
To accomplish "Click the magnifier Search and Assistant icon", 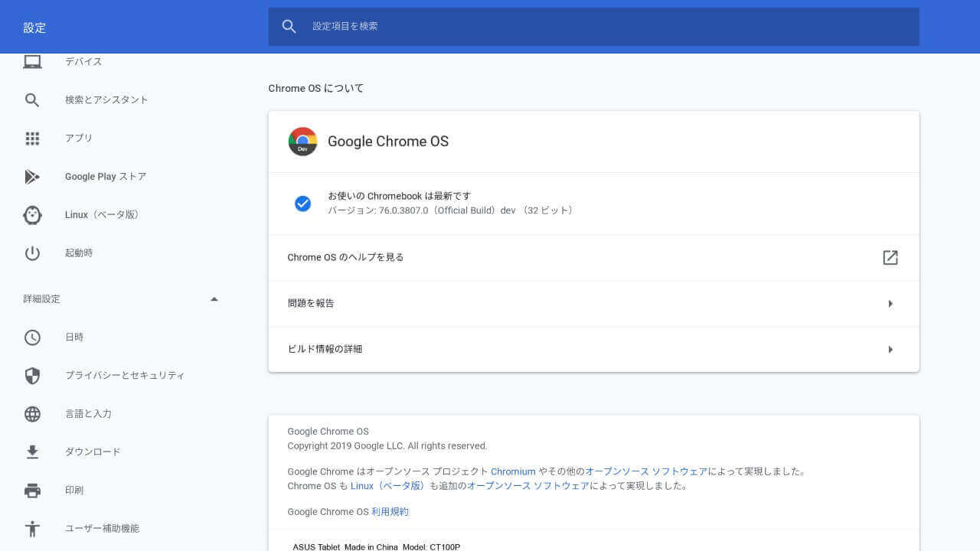I will tap(32, 100).
